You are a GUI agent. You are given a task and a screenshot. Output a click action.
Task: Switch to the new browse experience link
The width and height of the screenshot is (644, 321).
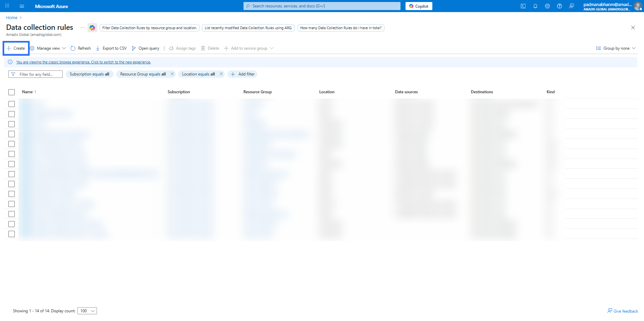coord(84,62)
